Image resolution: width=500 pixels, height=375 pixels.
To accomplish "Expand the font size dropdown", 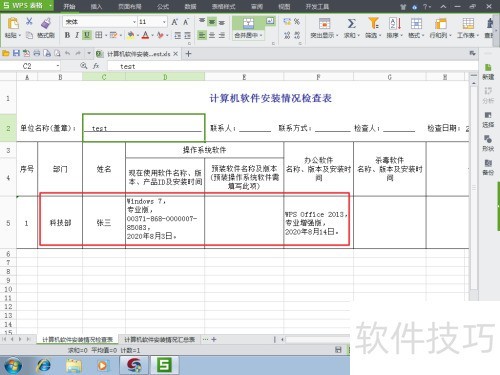I will click(x=164, y=22).
